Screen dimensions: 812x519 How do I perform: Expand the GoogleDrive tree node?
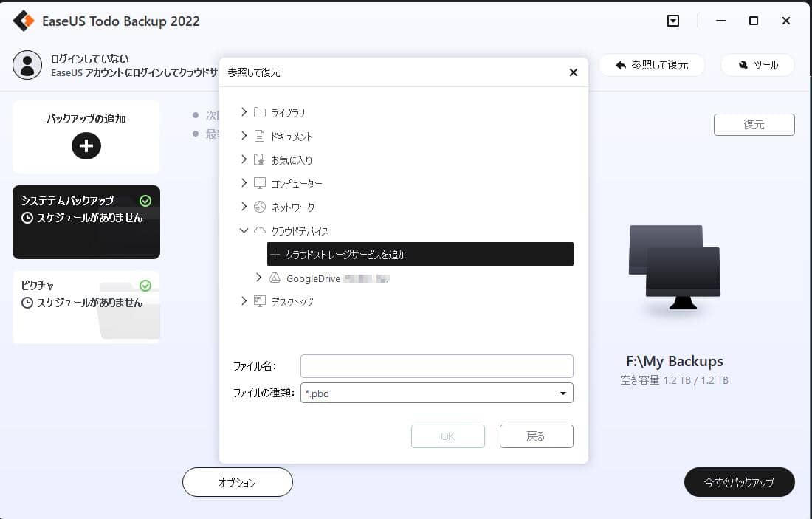tap(259, 278)
